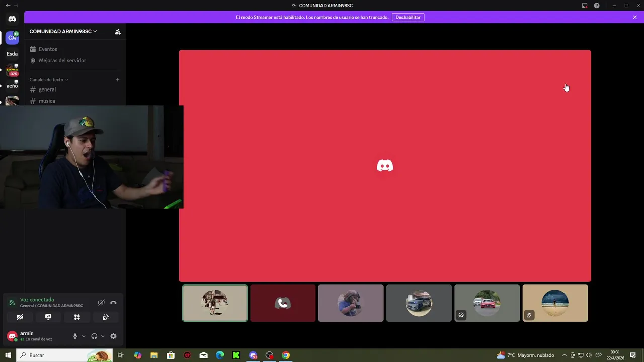Open microphone input options dropdown
The width and height of the screenshot is (644, 362).
point(84,336)
